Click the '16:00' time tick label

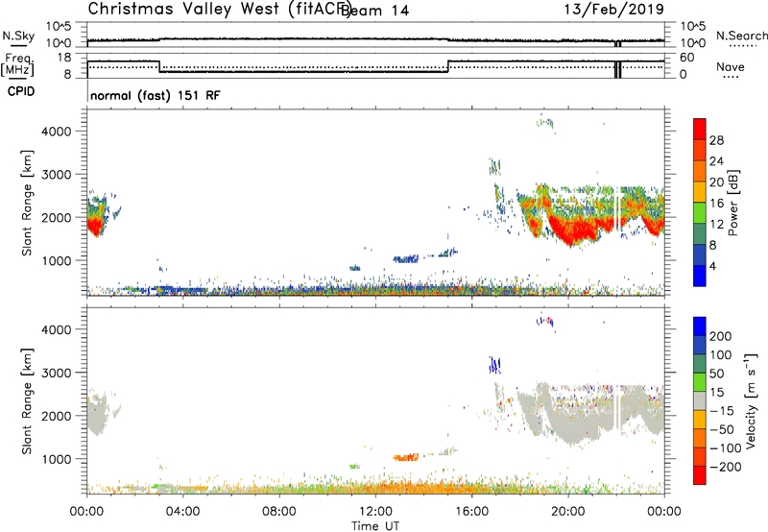pyautogui.click(x=471, y=512)
